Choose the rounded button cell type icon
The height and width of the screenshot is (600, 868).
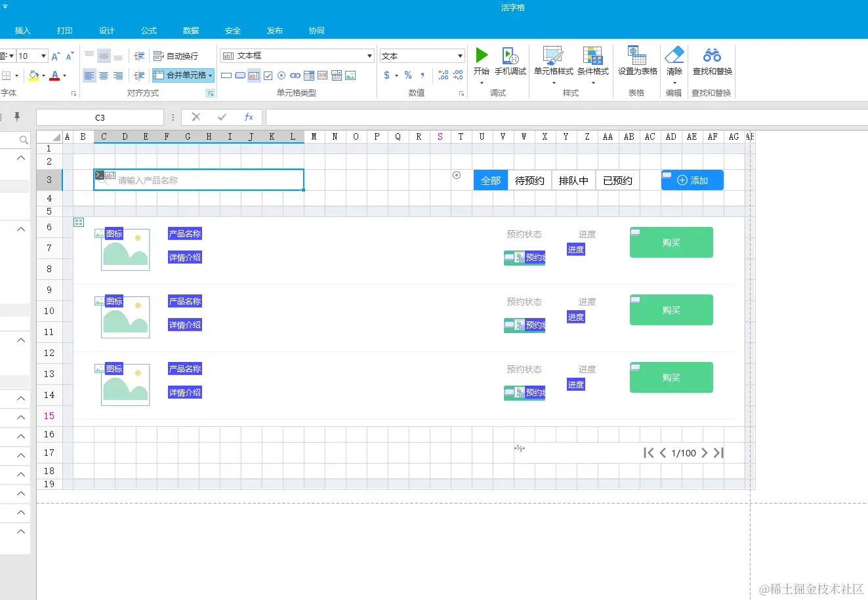coord(240,75)
